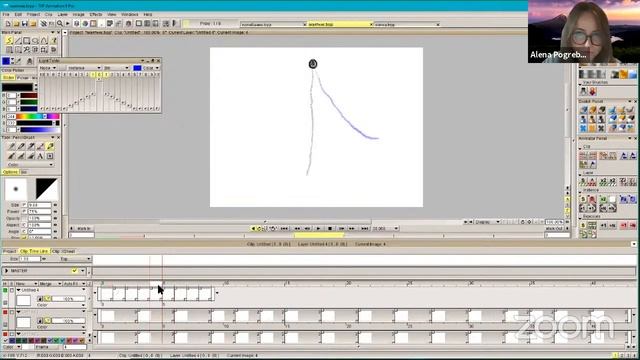Select the yellow highlighted project file tab
This screenshot has height=360, width=640.
340,24
